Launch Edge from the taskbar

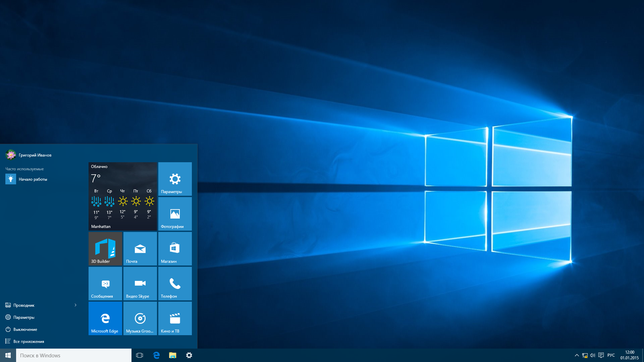[156, 355]
